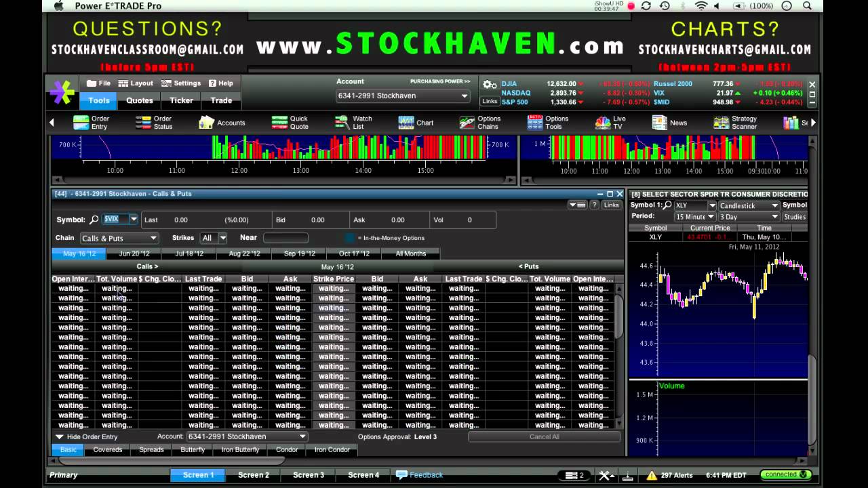Open the Accounts tool
868x488 pixels.
click(222, 123)
